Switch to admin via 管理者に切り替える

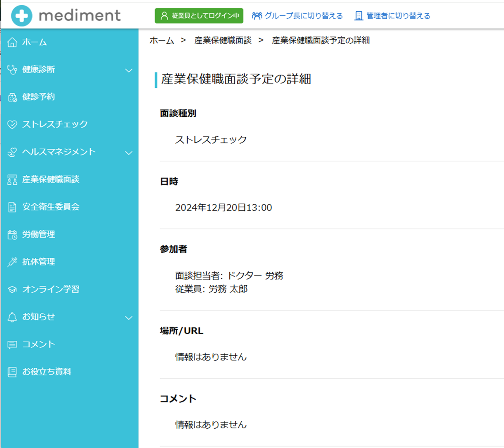[x=392, y=16]
